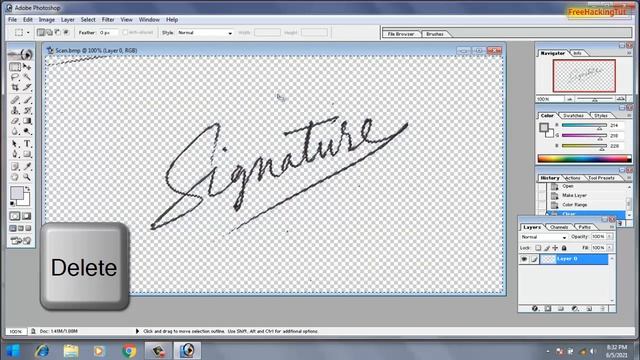640x360 pixels.
Task: Select the Lasso tool
Action: tap(15, 77)
